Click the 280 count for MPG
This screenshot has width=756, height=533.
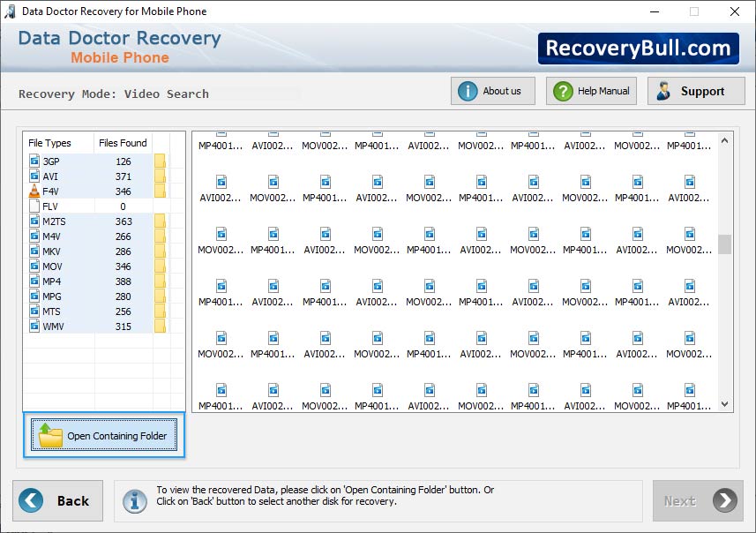pyautogui.click(x=123, y=296)
